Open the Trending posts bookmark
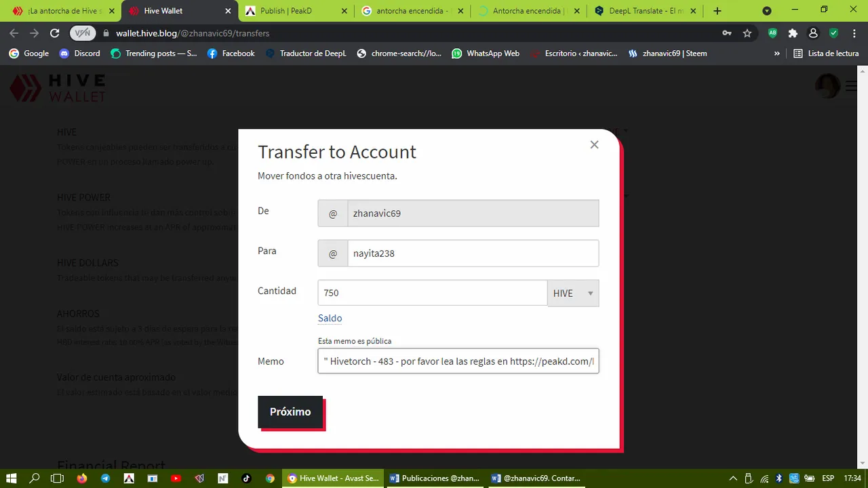This screenshot has height=488, width=868. 154,54
